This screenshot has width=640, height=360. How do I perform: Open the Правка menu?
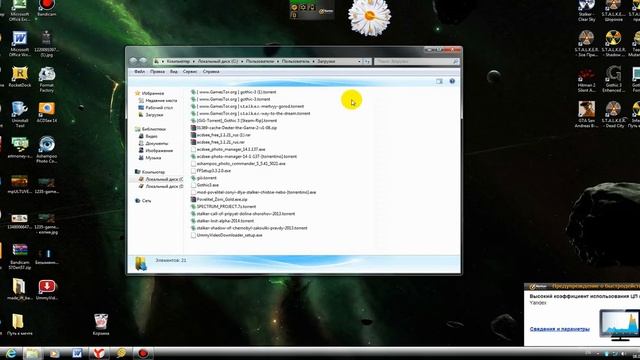157,71
